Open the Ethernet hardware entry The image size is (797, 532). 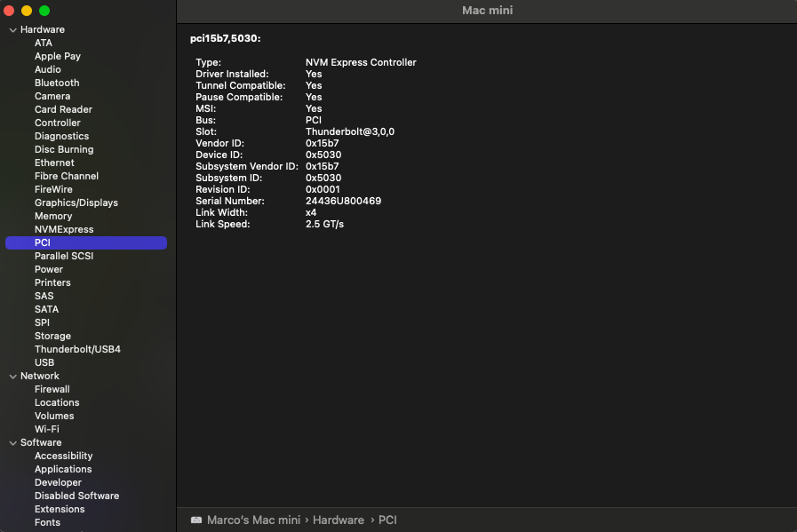54,163
